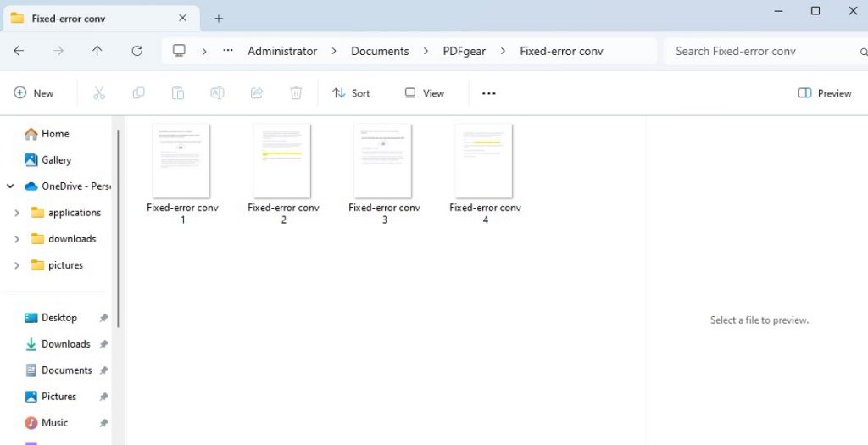Click the Copy icon in toolbar
868x445 pixels.
(138, 93)
